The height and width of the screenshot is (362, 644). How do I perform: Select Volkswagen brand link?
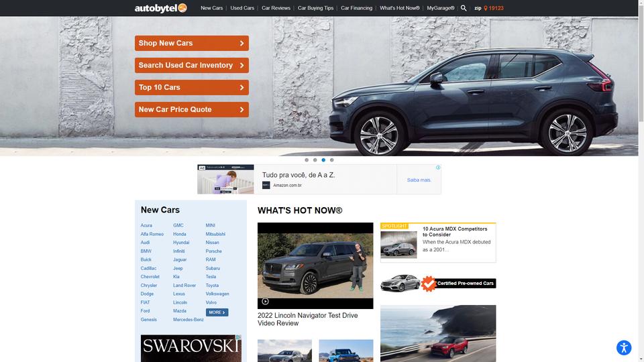click(217, 294)
